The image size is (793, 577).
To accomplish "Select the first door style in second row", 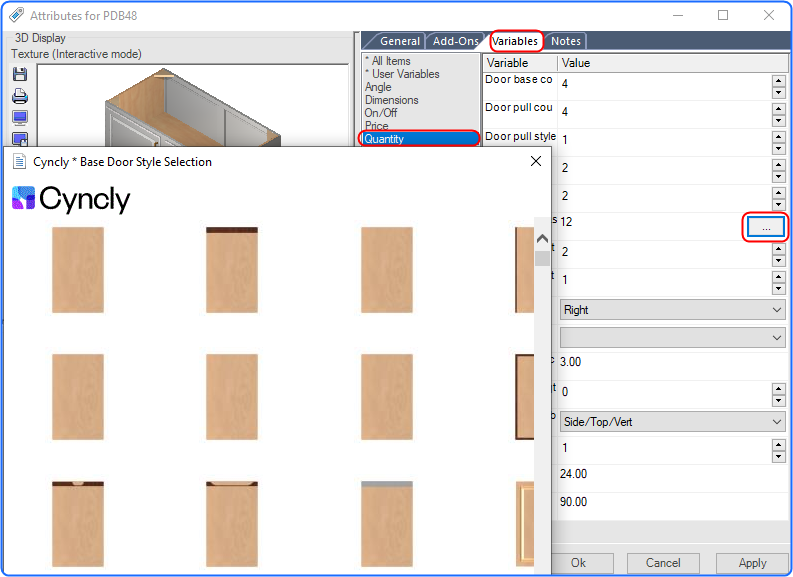I will [x=78, y=397].
